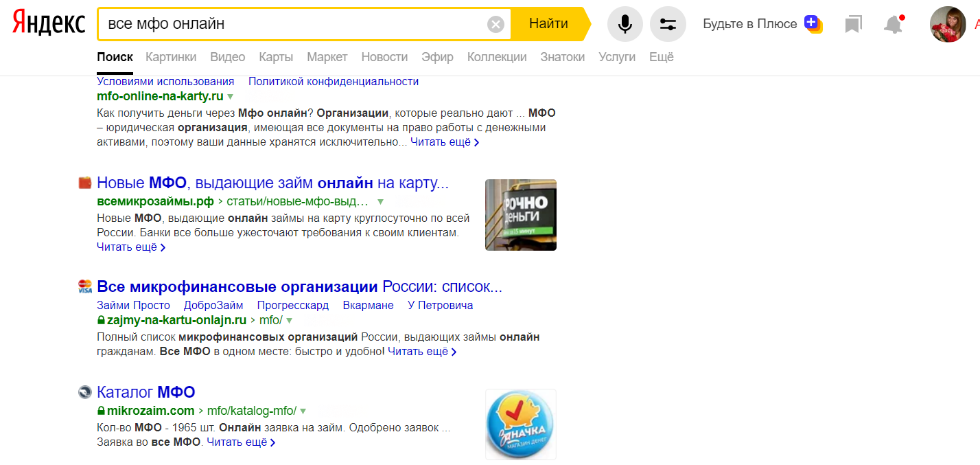The width and height of the screenshot is (980, 465).
Task: Select the lock icon next to mikrozaim.com
Action: coord(101,411)
